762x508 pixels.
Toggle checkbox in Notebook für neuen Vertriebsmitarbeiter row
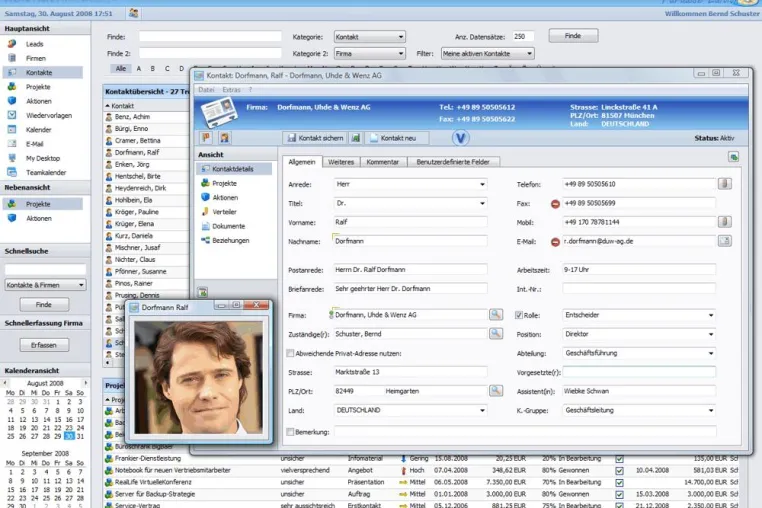(619, 471)
